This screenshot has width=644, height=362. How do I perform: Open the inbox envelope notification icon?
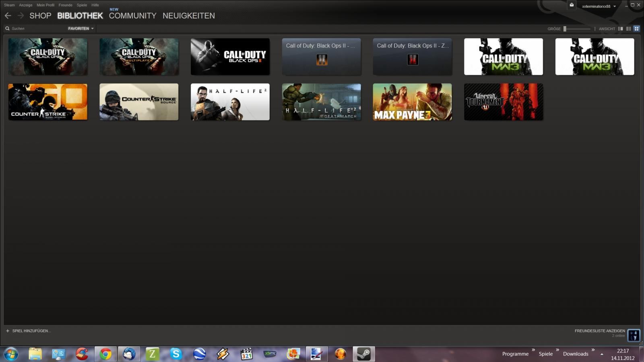[x=572, y=5]
